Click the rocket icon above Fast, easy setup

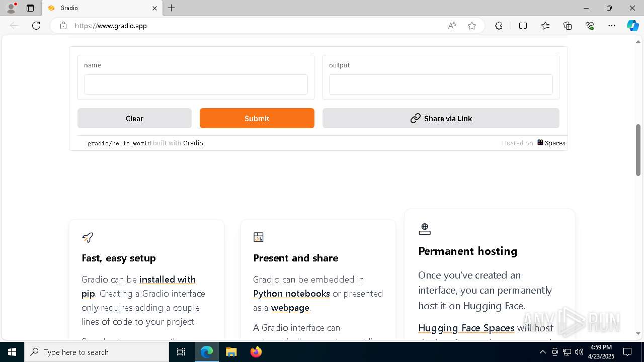tap(88, 237)
